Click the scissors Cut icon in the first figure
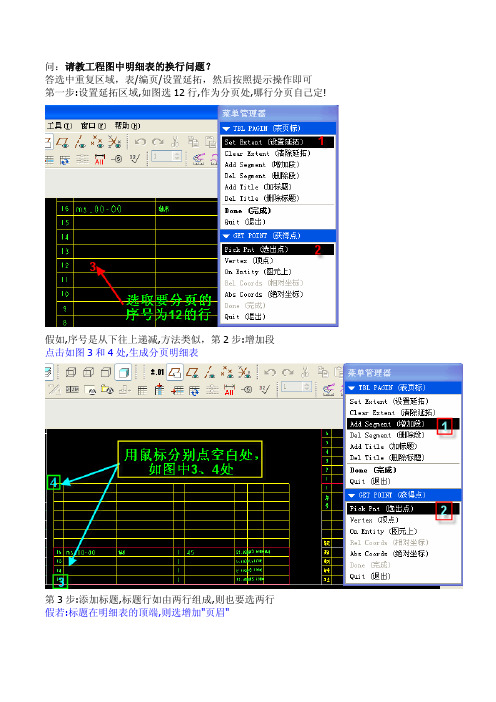496x702 pixels. (175, 142)
